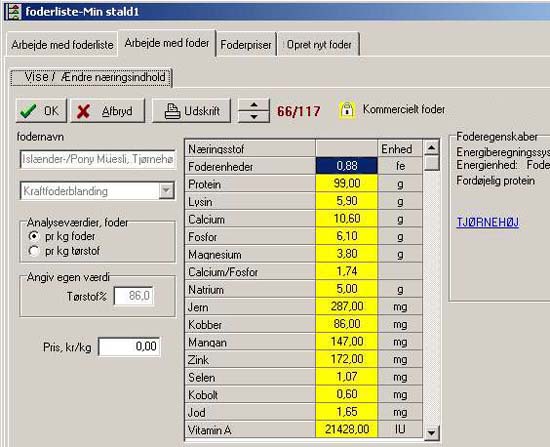Viewport: 550px width, 447px height.
Task: Open the TJØRNEHØJ link
Action: pos(488,222)
